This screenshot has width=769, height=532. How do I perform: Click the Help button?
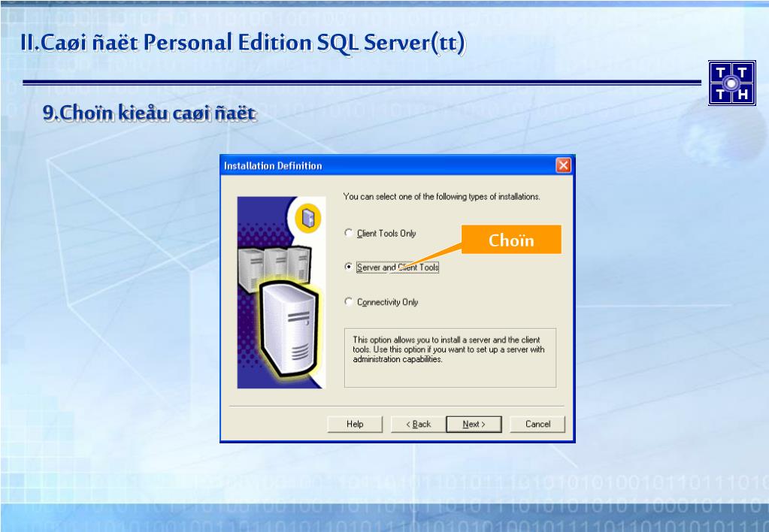pyautogui.click(x=355, y=424)
